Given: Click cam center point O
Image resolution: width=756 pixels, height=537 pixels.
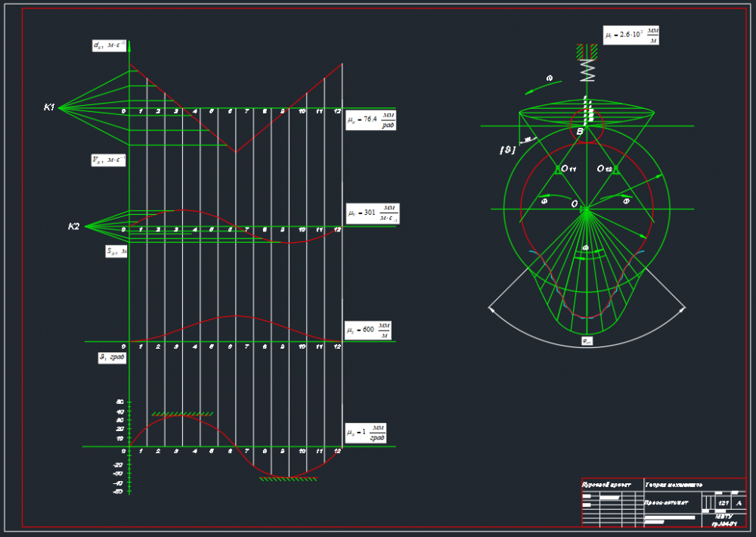Looking at the screenshot, I should point(575,204).
